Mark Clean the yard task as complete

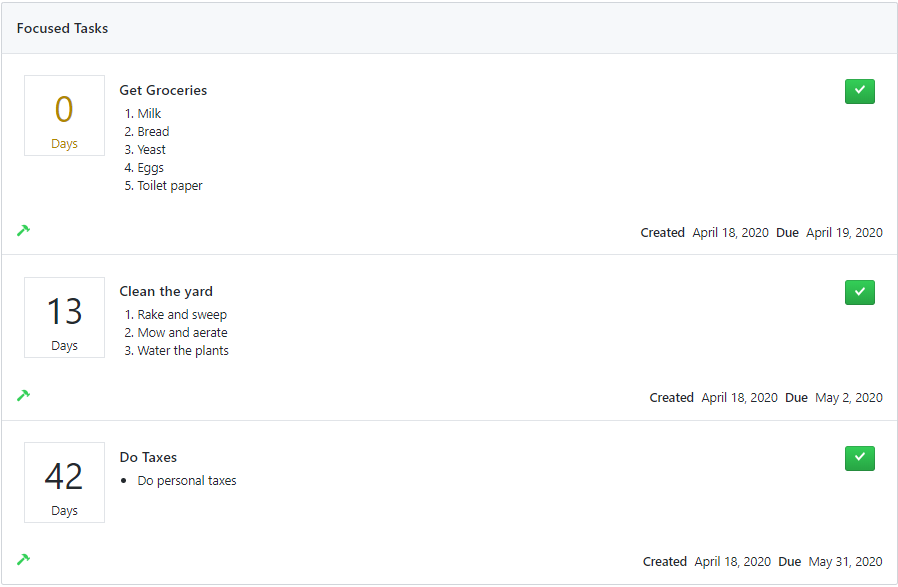[x=860, y=292]
